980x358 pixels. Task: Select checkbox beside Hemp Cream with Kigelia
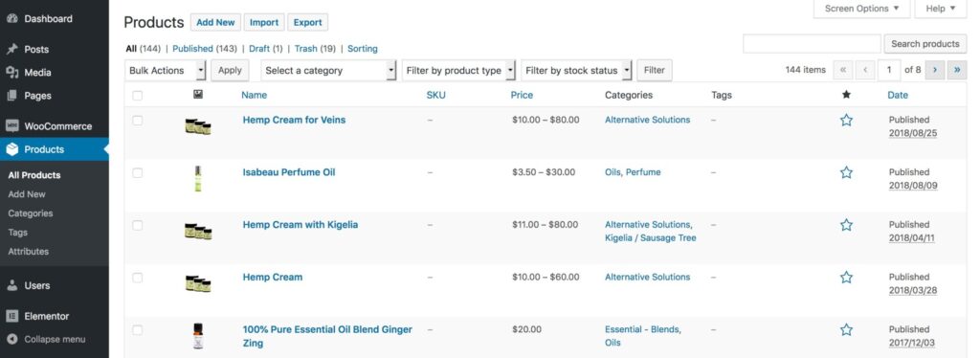(x=138, y=225)
